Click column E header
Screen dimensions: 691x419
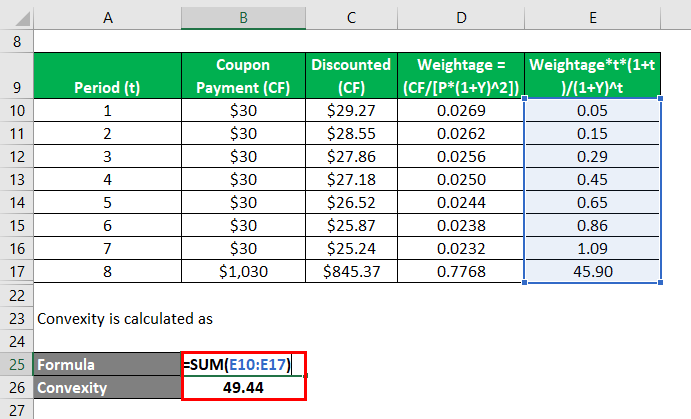tap(592, 17)
